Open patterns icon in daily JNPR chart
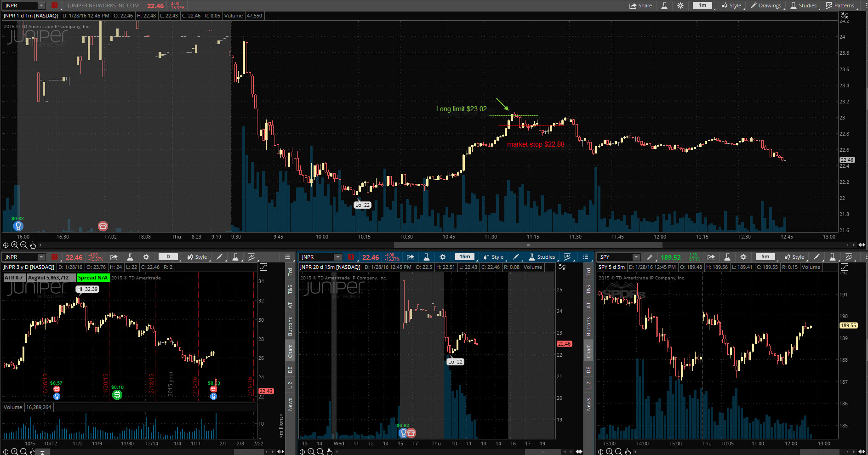Screen dimensions: 868x455 click(x=251, y=257)
